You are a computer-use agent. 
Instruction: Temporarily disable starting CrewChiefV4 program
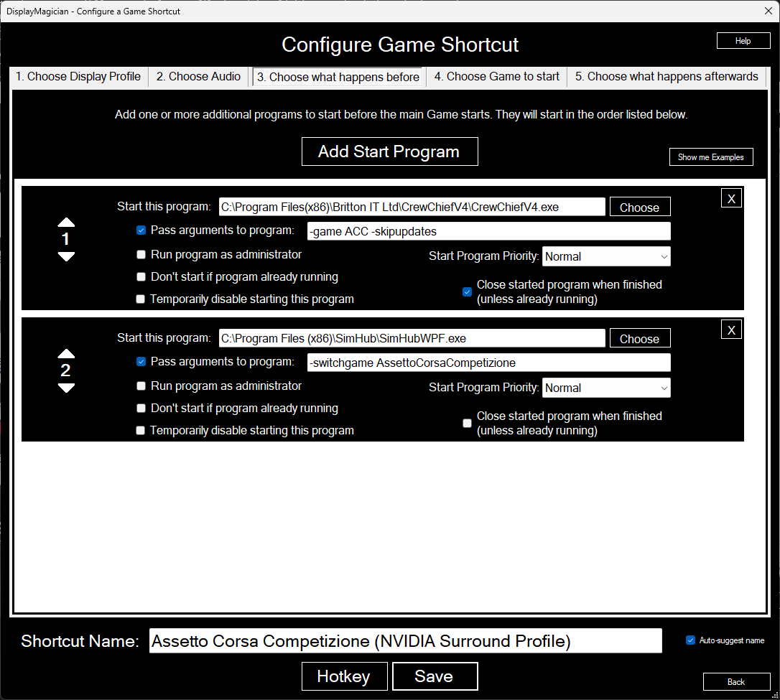point(141,299)
